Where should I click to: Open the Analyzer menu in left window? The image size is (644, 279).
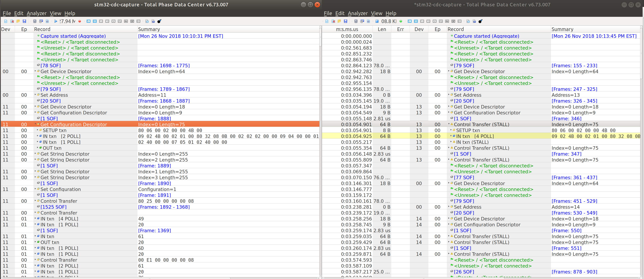point(37,13)
